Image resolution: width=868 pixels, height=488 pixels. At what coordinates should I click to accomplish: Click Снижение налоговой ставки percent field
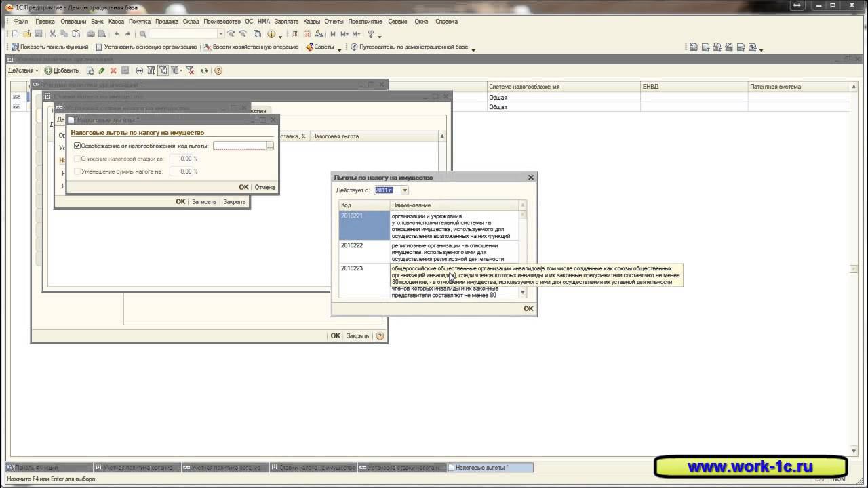click(x=181, y=159)
